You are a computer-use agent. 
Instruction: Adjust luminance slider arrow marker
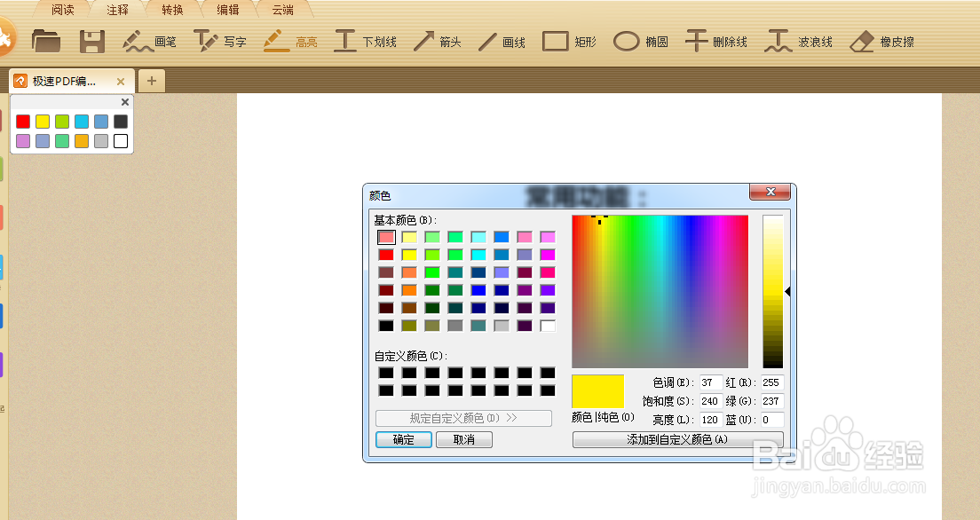tap(787, 291)
